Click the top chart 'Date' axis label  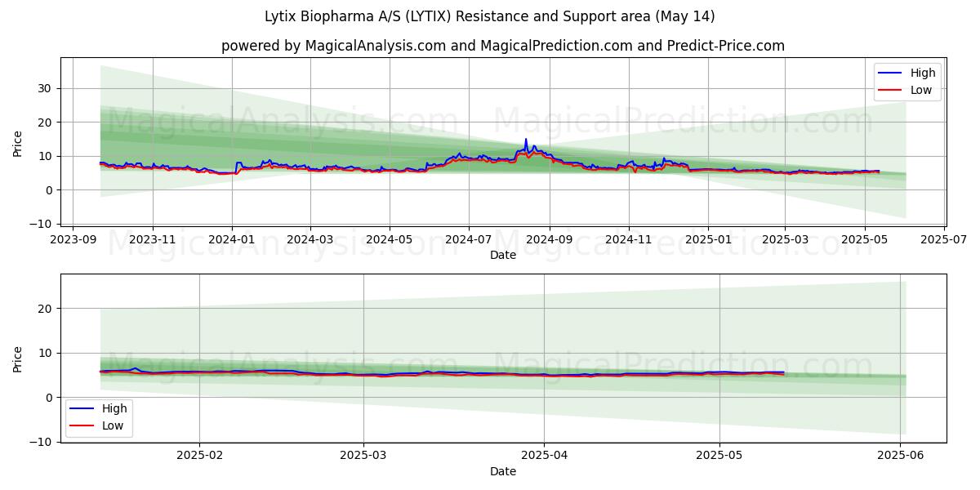click(x=503, y=256)
